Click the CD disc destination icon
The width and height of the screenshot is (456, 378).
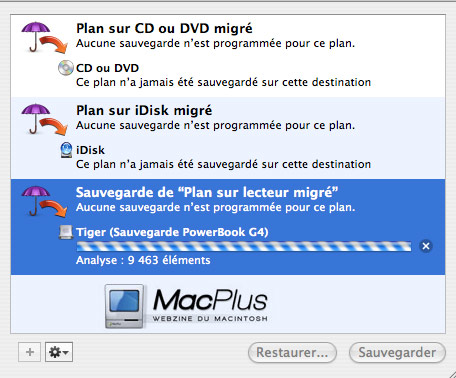click(66, 68)
